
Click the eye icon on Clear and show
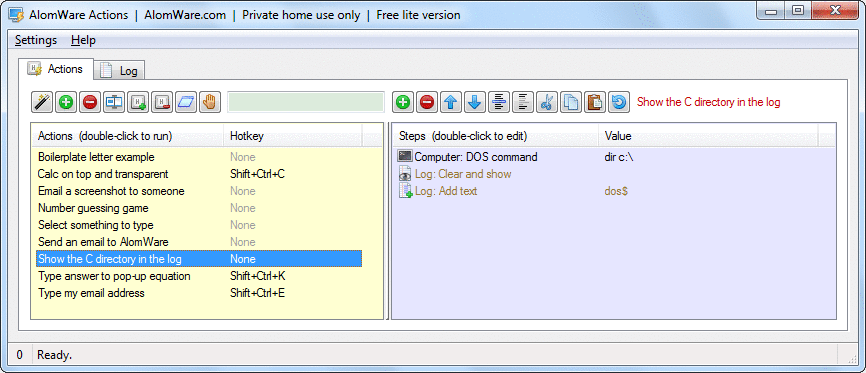click(x=405, y=174)
